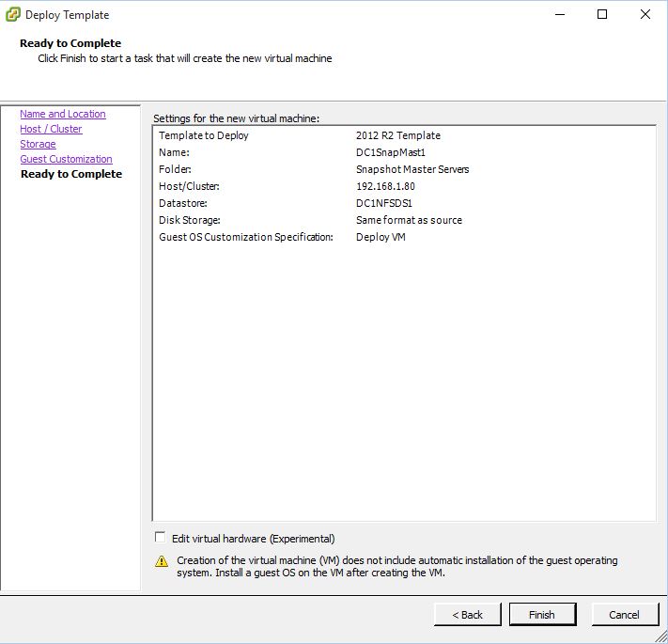
Task: Go to Name and Location step
Action: point(63,114)
